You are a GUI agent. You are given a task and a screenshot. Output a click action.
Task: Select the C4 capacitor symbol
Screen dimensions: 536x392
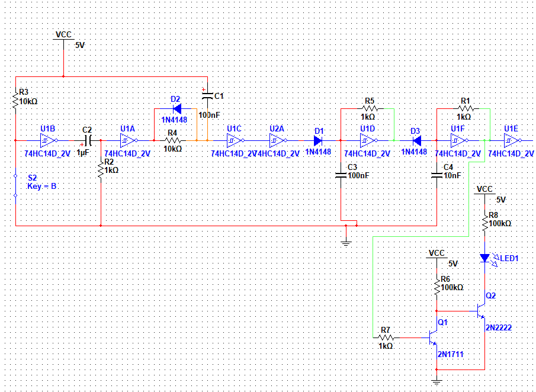tap(437, 175)
